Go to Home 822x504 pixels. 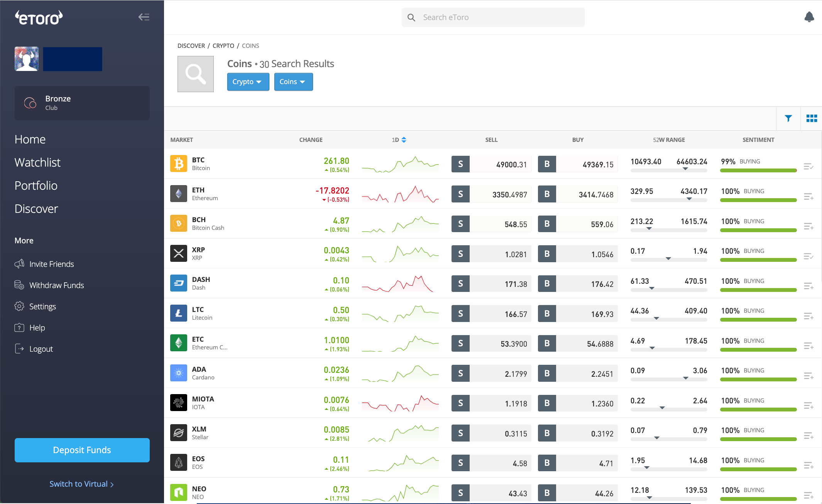30,139
